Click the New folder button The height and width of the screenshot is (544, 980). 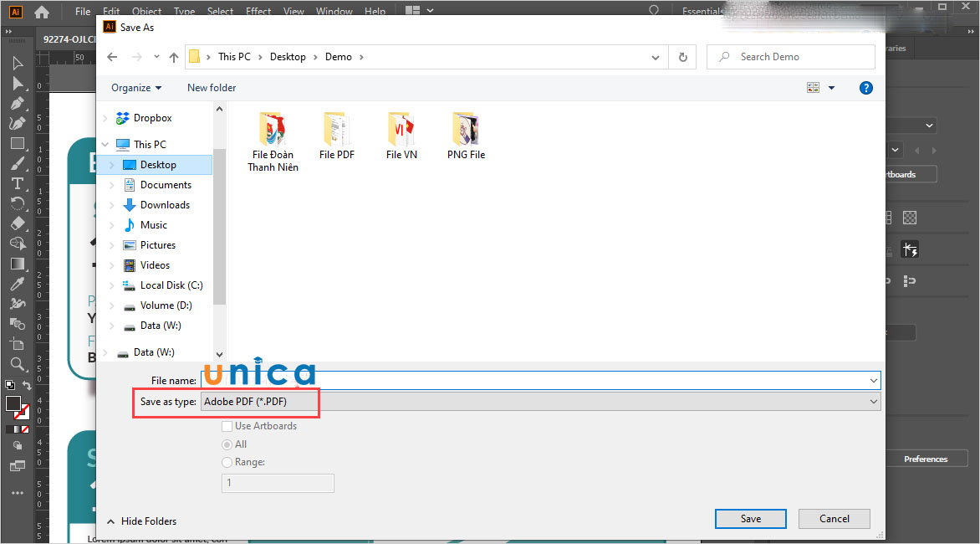pyautogui.click(x=211, y=87)
